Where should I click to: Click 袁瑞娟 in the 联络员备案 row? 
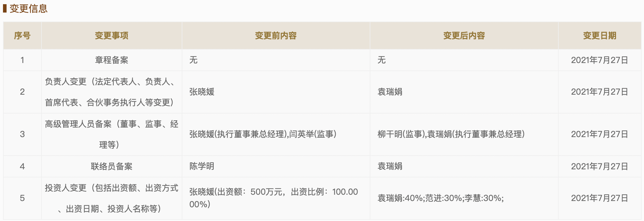coord(390,166)
